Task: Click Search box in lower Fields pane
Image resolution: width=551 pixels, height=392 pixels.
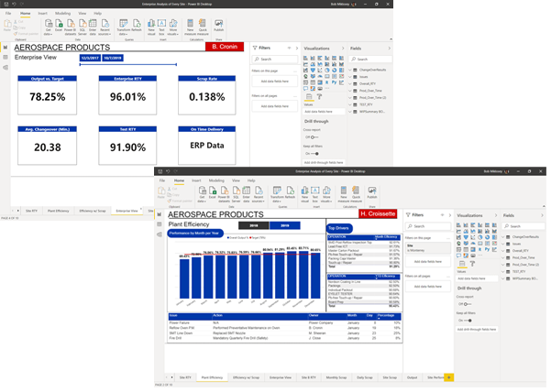Action: (523, 226)
